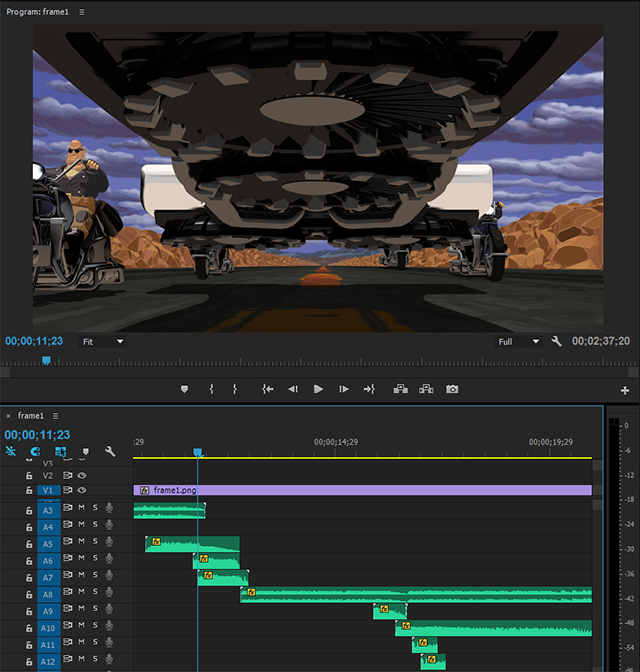Mute audio track A5
Image resolution: width=640 pixels, height=672 pixels.
point(81,541)
